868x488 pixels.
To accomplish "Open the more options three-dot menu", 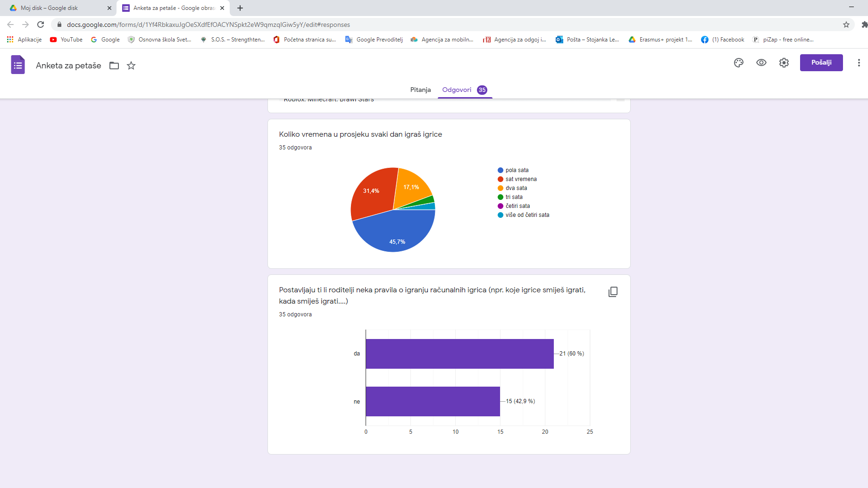I will point(859,63).
